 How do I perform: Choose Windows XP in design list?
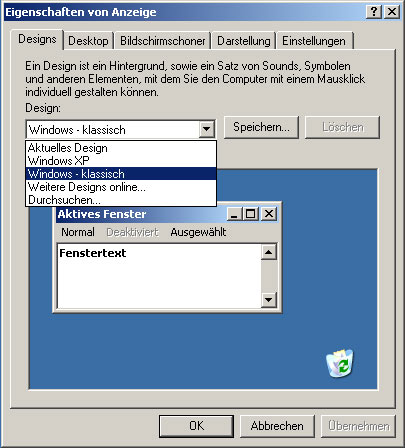click(121, 161)
